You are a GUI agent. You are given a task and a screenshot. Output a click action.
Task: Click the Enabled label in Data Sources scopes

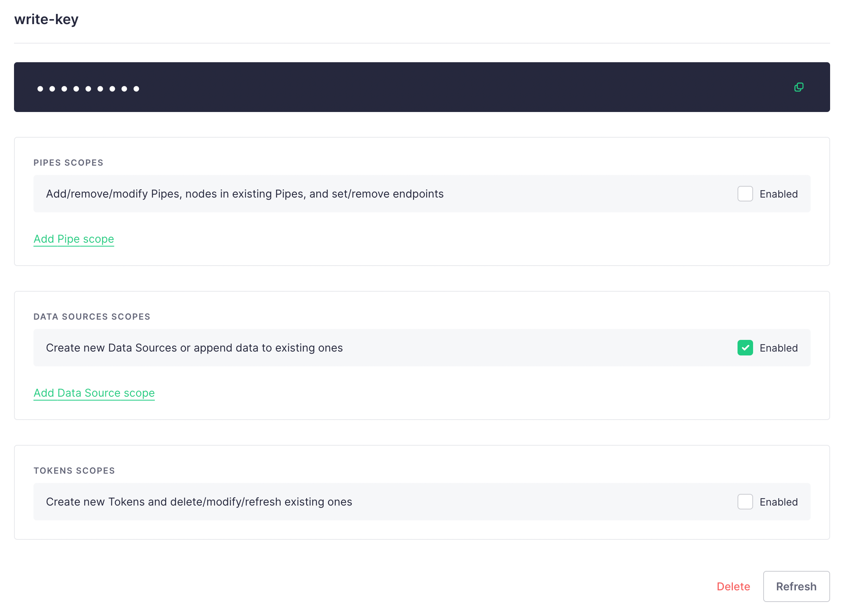click(778, 348)
